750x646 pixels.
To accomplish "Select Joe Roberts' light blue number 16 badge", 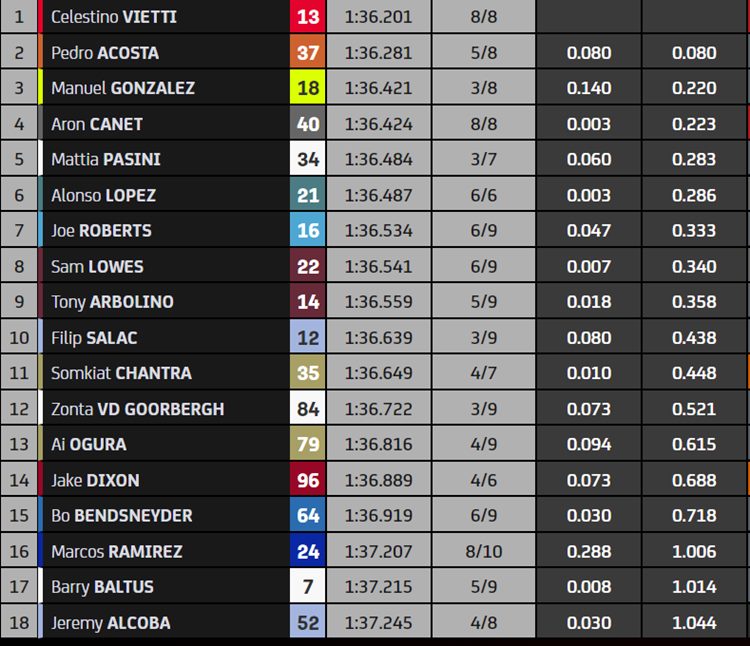I will (308, 230).
